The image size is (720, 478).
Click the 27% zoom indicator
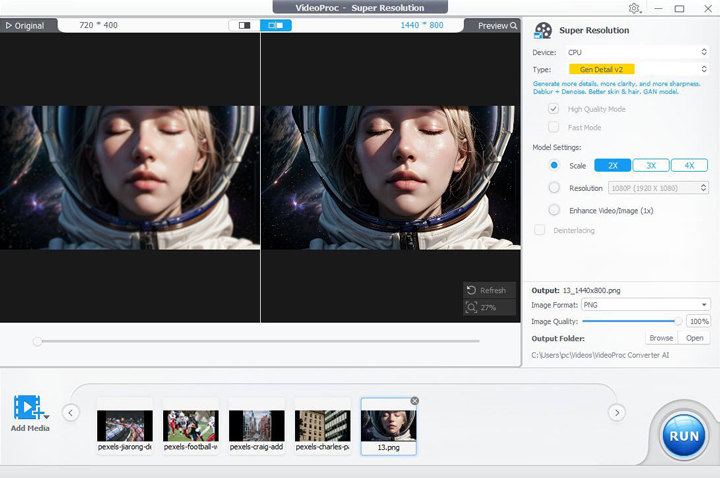tap(490, 308)
